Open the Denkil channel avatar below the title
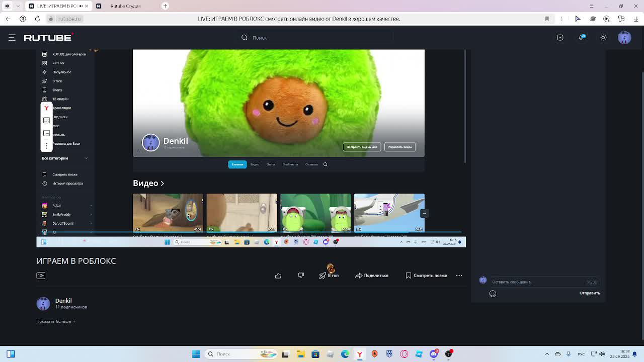The width and height of the screenshot is (644, 362). (x=43, y=304)
